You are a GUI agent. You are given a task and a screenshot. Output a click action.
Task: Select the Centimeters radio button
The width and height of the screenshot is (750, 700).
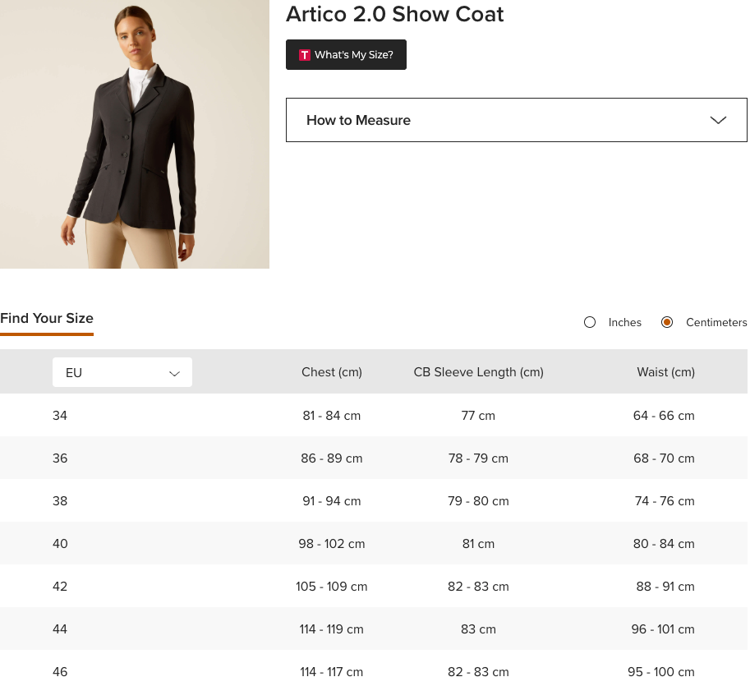click(x=667, y=322)
